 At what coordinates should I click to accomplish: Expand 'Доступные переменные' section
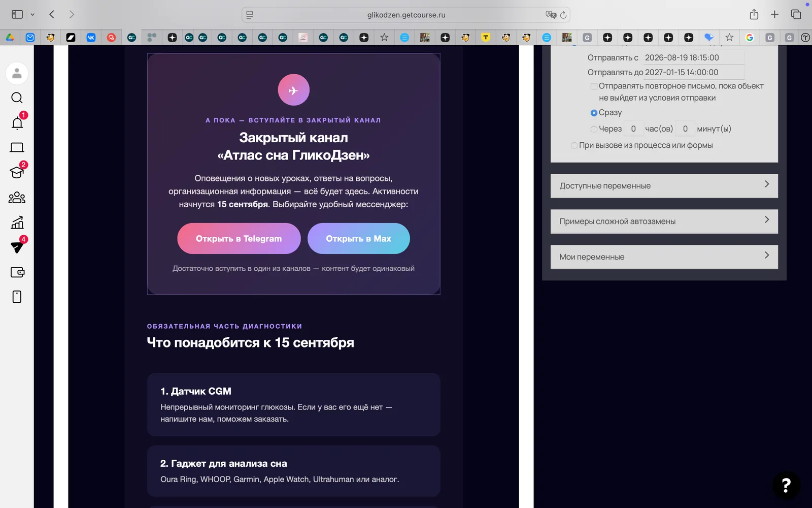pyautogui.click(x=664, y=186)
